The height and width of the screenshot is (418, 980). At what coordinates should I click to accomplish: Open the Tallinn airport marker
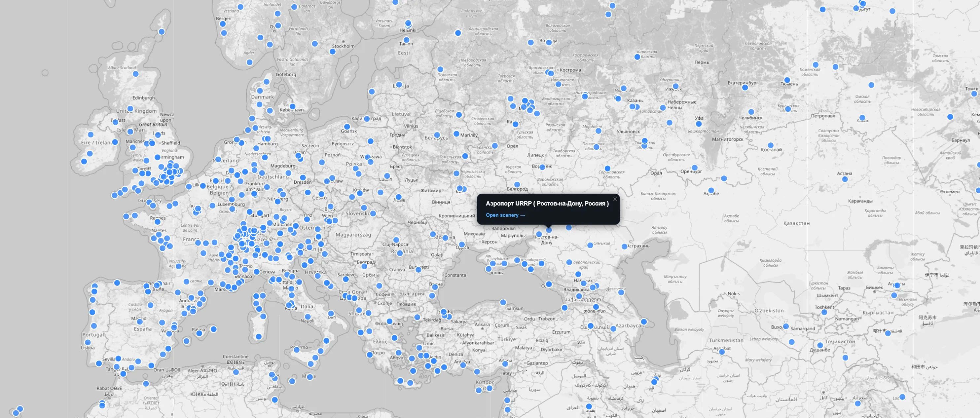[x=406, y=40]
